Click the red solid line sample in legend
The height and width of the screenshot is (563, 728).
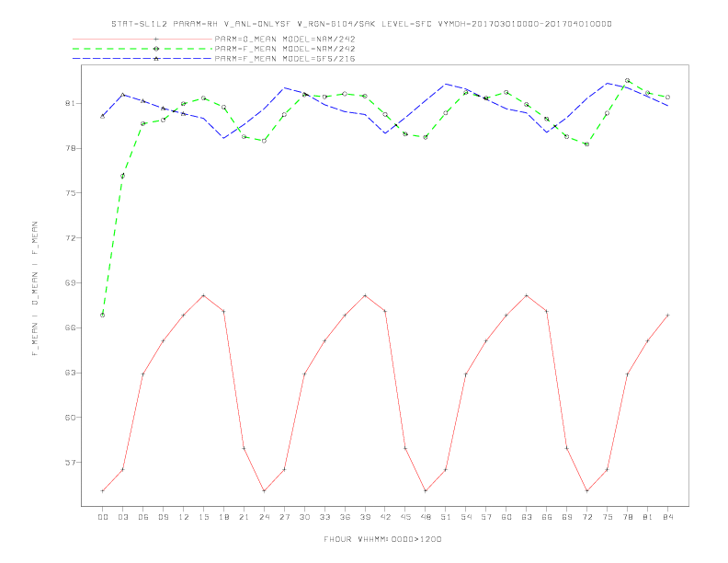point(142,39)
